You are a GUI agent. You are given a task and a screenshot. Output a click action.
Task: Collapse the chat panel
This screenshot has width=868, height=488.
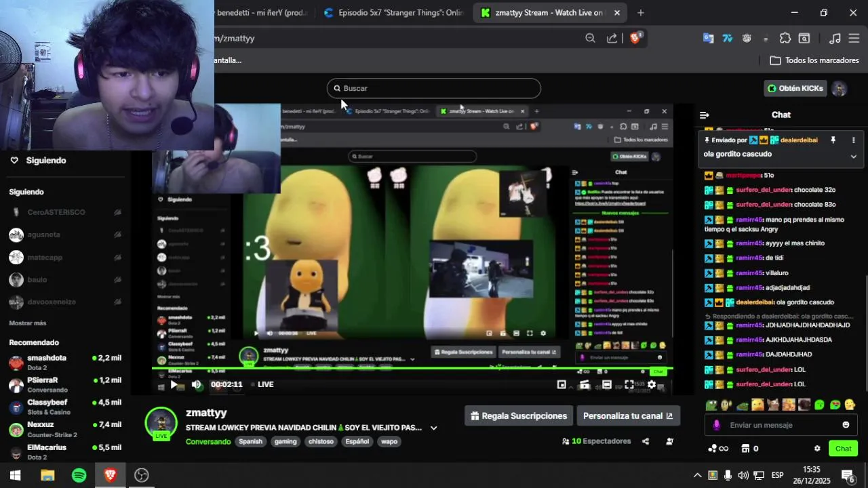tap(704, 115)
